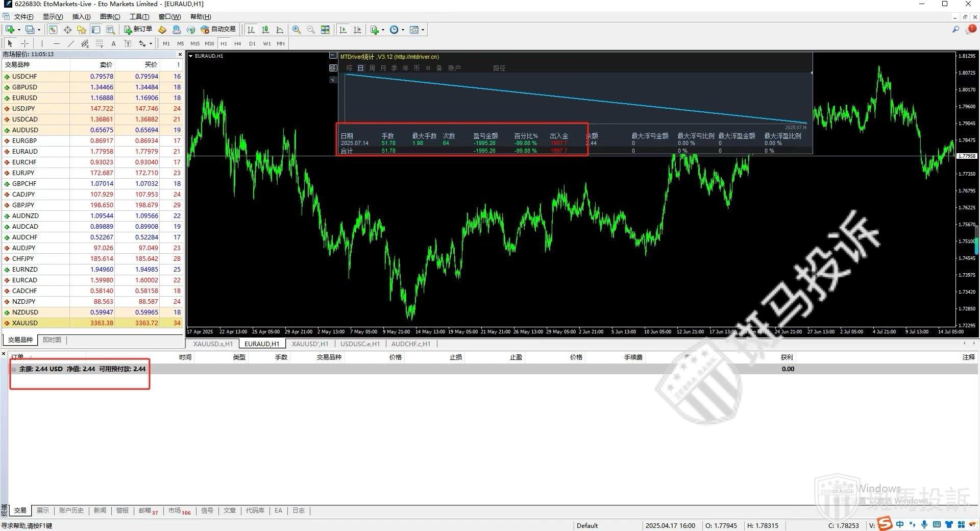Toggle AutoTrading (自动交易) button
980x531 pixels.
coord(218,30)
